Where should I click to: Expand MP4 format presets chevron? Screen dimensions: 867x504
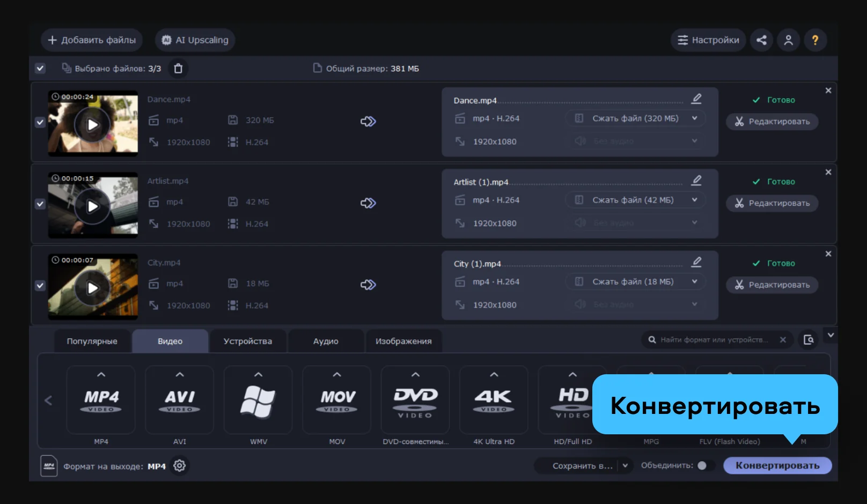(101, 375)
